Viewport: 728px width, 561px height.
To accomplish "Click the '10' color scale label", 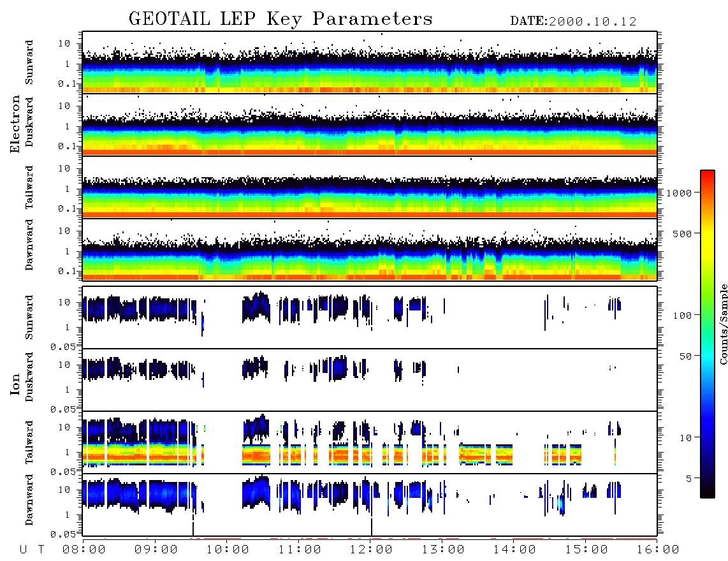I will click(x=685, y=438).
